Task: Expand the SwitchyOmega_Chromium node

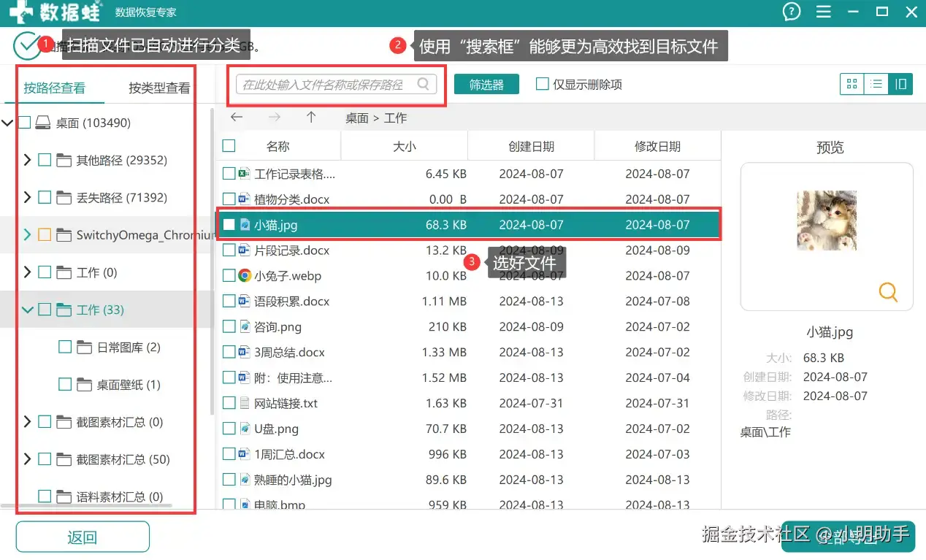Action: coord(27,235)
